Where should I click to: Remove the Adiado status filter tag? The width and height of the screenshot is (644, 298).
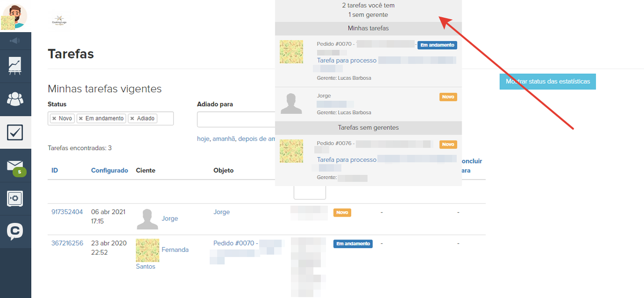coord(132,118)
